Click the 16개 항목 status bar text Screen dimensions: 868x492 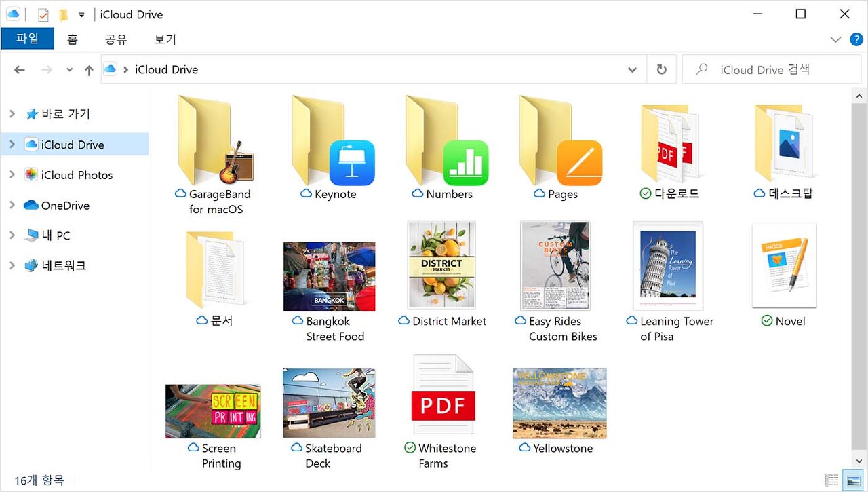point(39,480)
